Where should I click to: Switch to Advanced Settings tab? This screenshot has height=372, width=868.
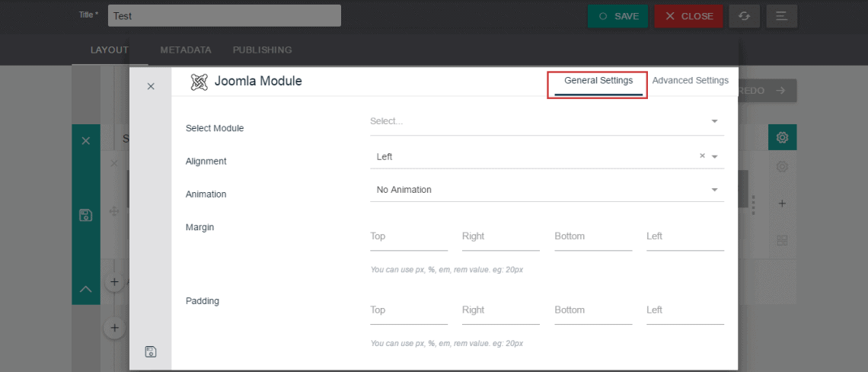(x=690, y=81)
